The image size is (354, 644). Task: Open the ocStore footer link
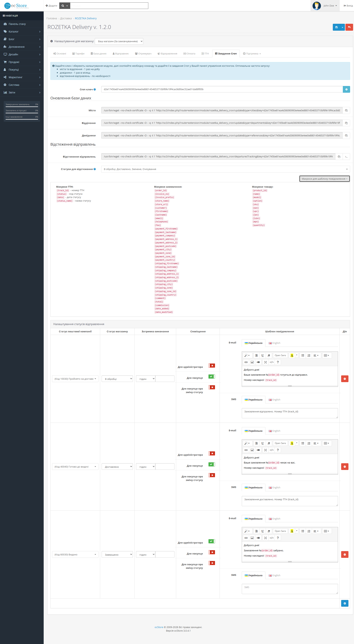click(x=159, y=627)
